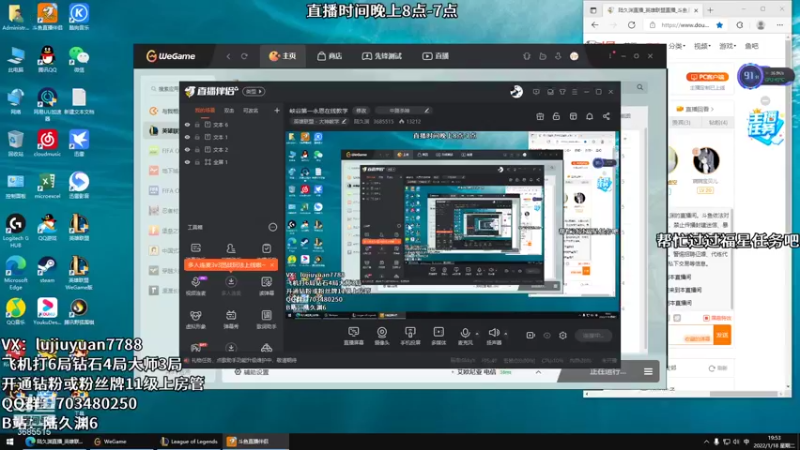Expand the 分类 dropdown on the Douyu site
Viewport: 800px width, 450px height.
[677, 46]
